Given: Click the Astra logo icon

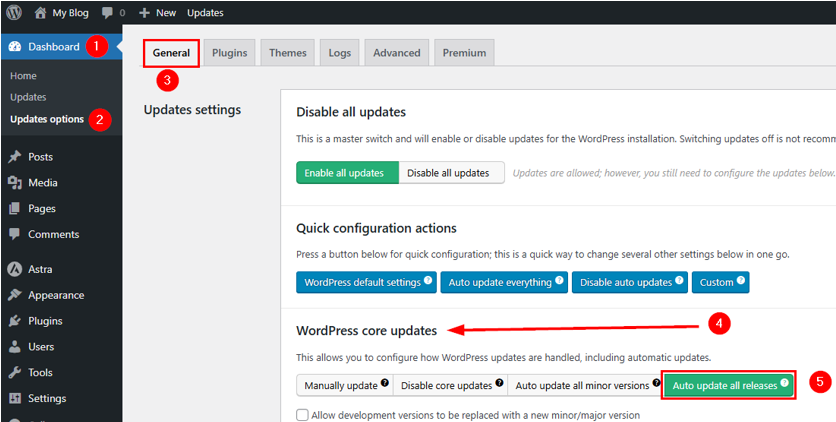Looking at the screenshot, I should [x=15, y=269].
